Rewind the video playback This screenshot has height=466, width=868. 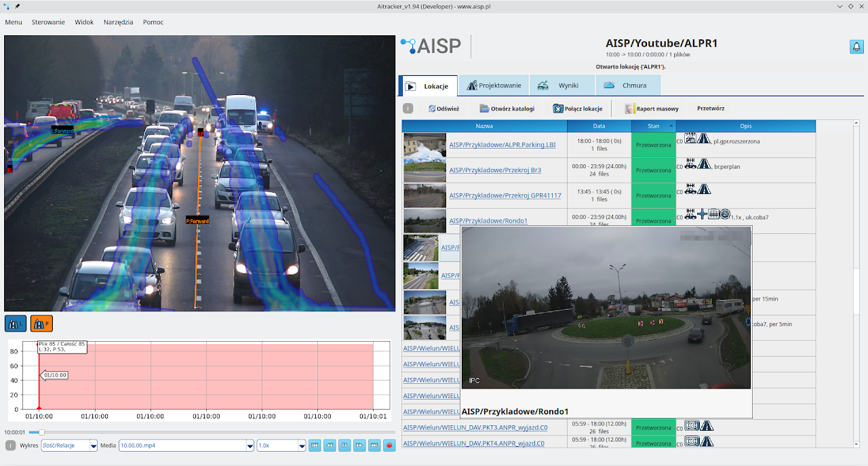click(330, 446)
